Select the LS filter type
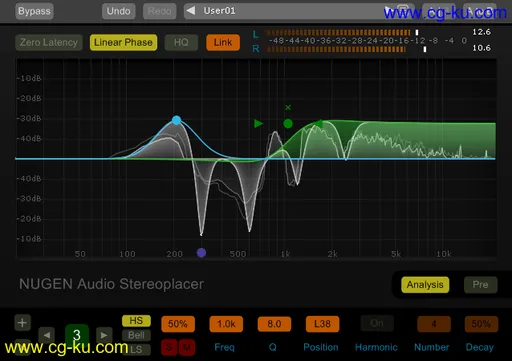Screen dimensions: 512x361 click(136, 349)
